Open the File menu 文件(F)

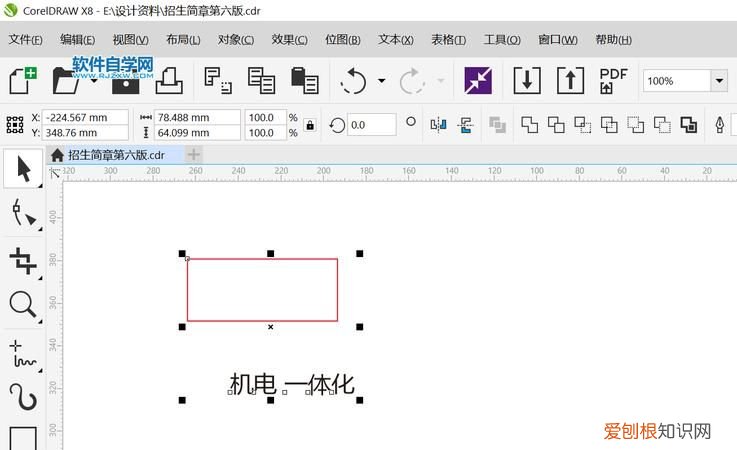click(x=25, y=39)
